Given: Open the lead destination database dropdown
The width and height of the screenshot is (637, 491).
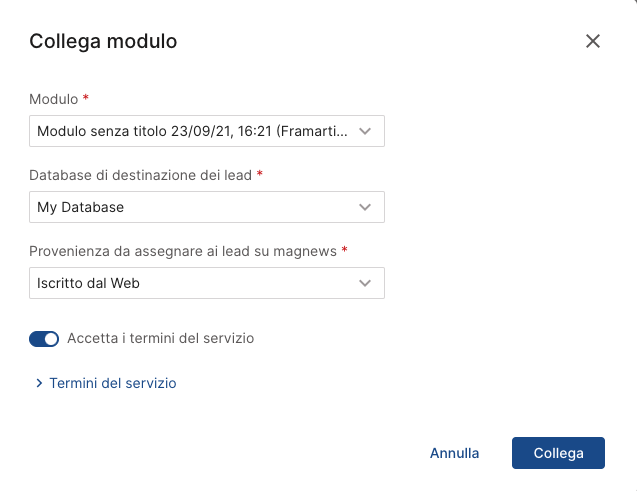Looking at the screenshot, I should pos(207,207).
